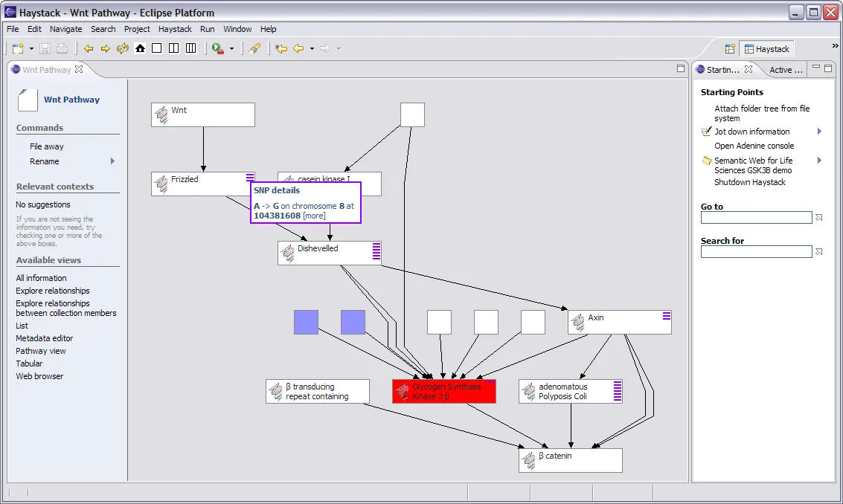The width and height of the screenshot is (843, 504).
Task: Expand the Jot down information submenu arrow
Action: 819,132
